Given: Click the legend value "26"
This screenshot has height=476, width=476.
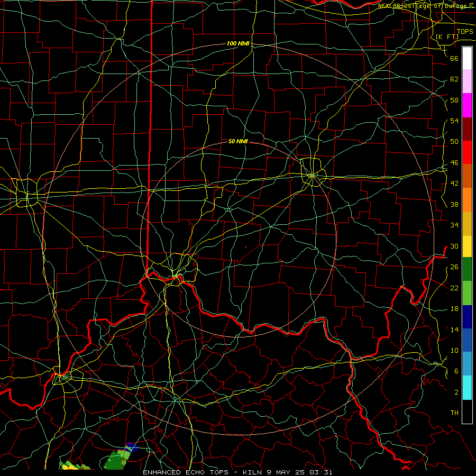Looking at the screenshot, I should pos(454,267).
